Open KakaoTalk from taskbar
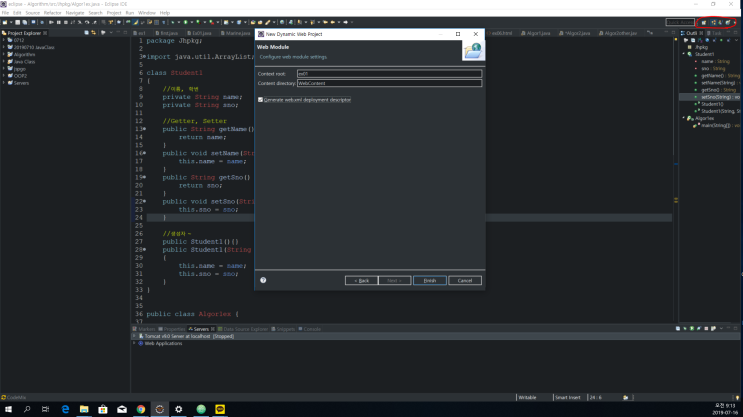Viewport: 743px width, 417px height. point(220,409)
